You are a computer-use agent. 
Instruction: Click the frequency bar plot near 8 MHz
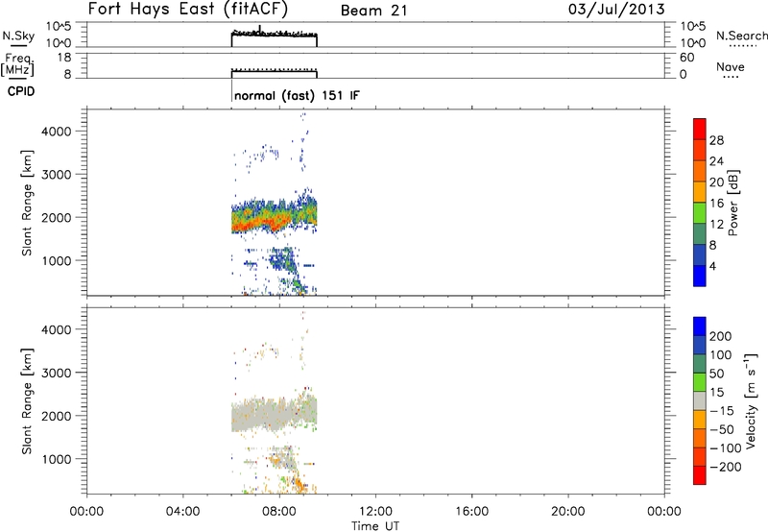pos(275,74)
